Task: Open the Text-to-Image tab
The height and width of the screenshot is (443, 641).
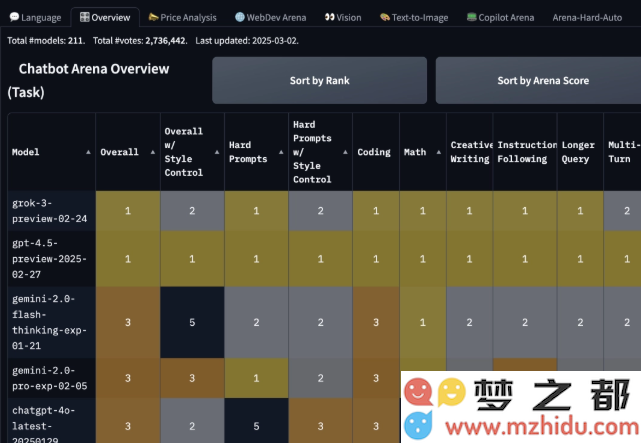Action: [414, 18]
